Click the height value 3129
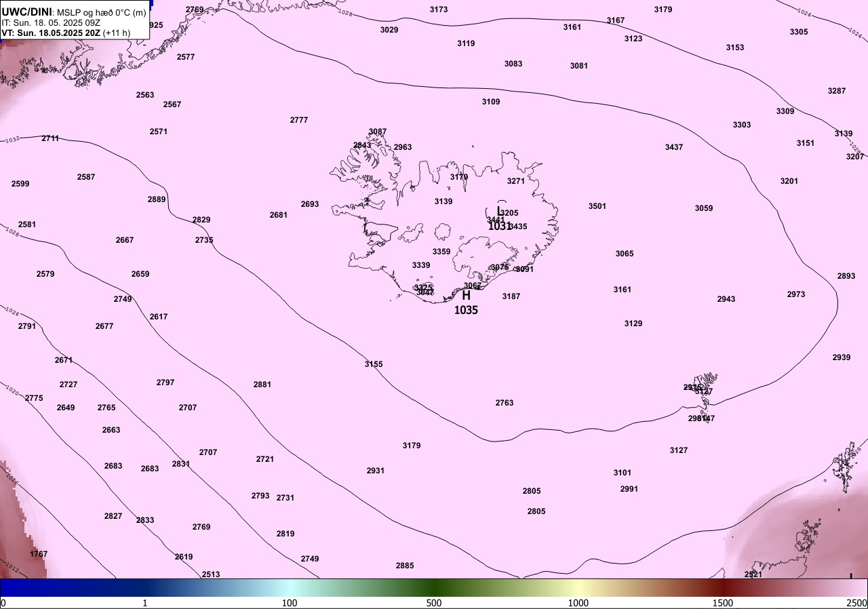Screen dimensions: 868x609 click(x=633, y=323)
